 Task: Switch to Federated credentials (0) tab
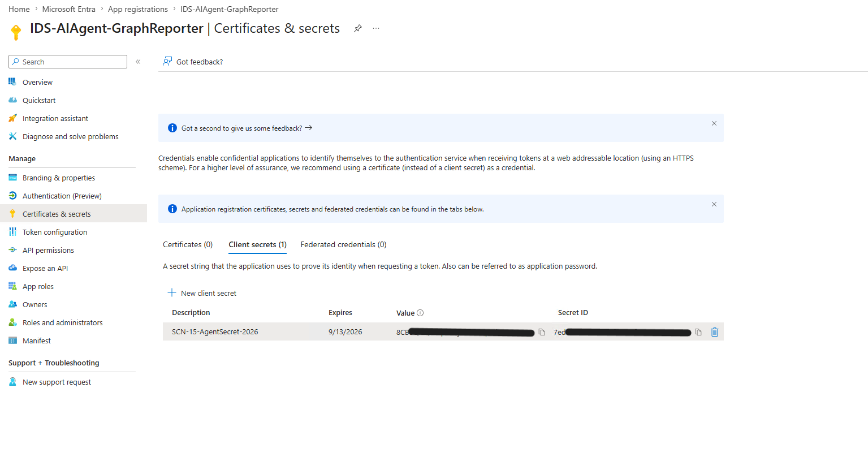[x=343, y=244]
